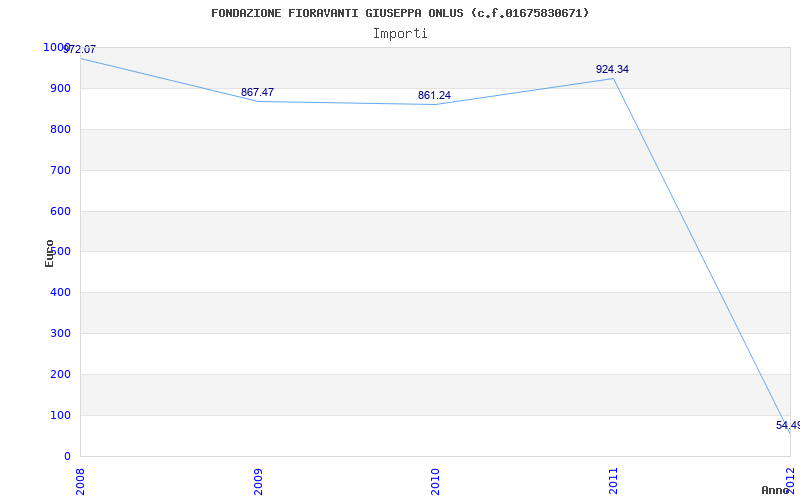Click the 700 y-axis tick label
The width and height of the screenshot is (800, 500).
click(x=60, y=170)
